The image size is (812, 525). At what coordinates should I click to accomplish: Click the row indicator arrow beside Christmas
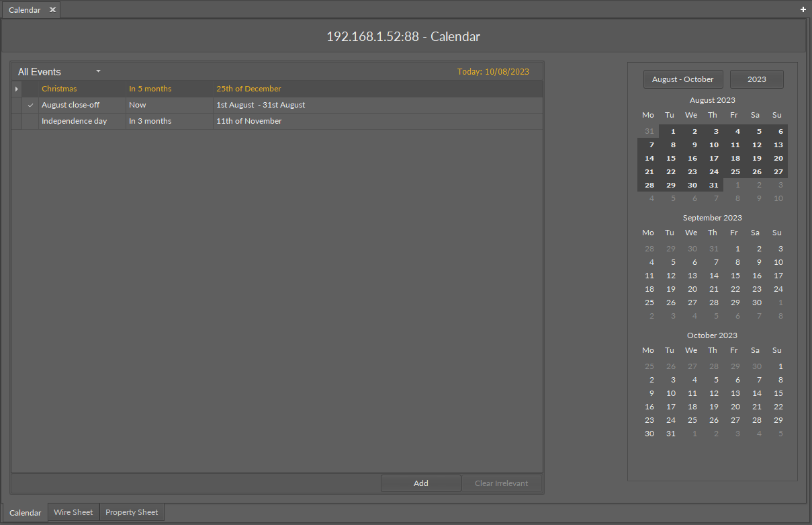(16, 89)
